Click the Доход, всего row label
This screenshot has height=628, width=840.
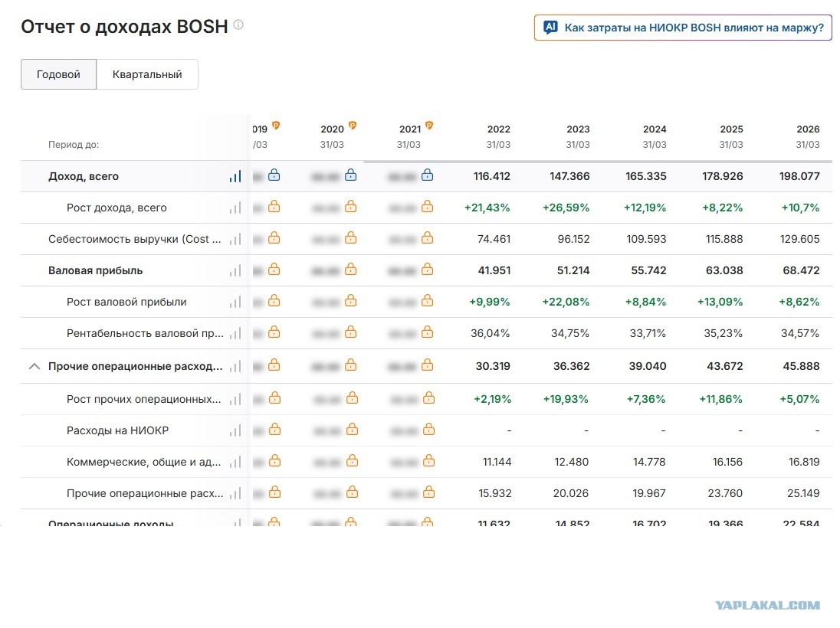tap(84, 176)
